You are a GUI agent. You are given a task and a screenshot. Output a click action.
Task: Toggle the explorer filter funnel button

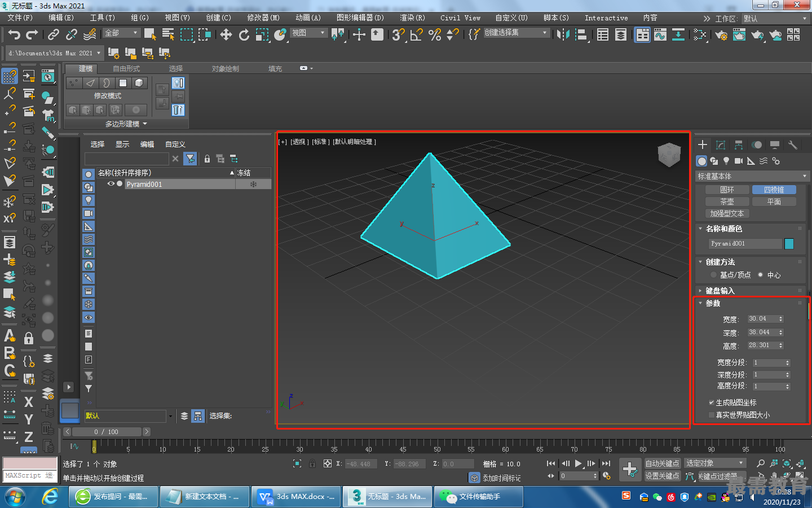tap(191, 159)
